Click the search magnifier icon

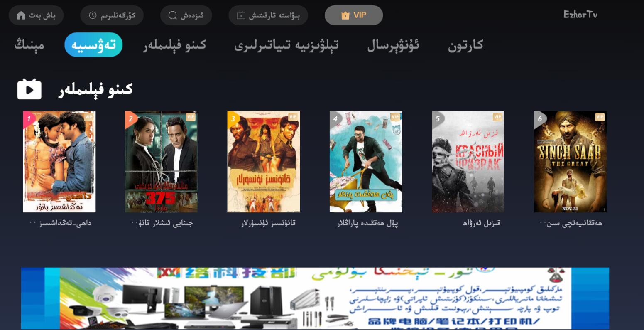point(173,15)
